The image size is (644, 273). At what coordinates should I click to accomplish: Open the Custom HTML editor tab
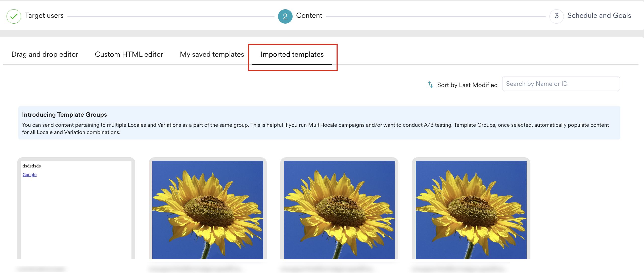129,54
